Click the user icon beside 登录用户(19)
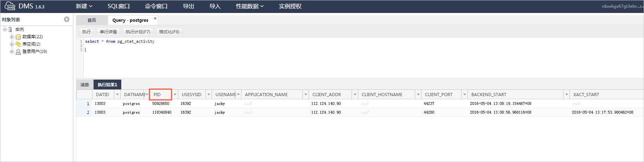Image resolution: width=644 pixels, height=162 pixels. (18, 52)
